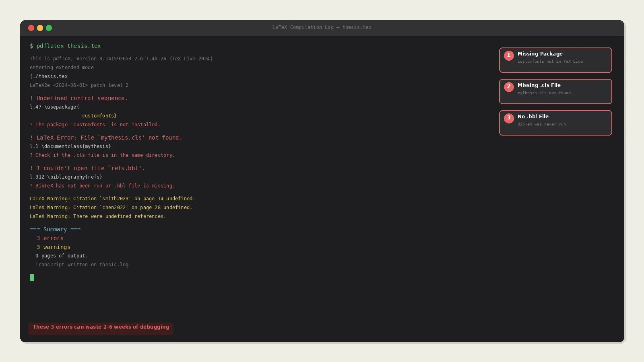Screen dimensions: 644x362
Task: Click the number 1 badge icon
Action: 509,56
